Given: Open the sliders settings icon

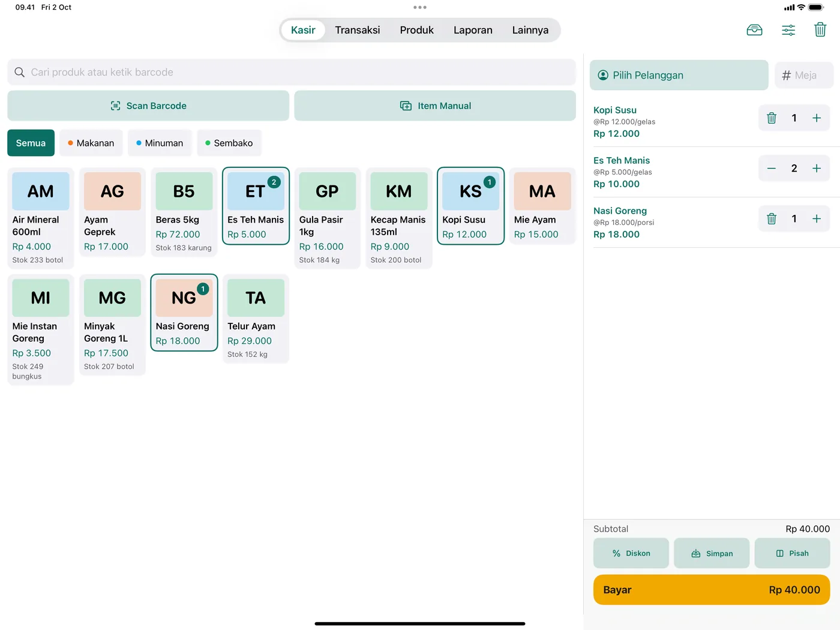Looking at the screenshot, I should tap(788, 30).
